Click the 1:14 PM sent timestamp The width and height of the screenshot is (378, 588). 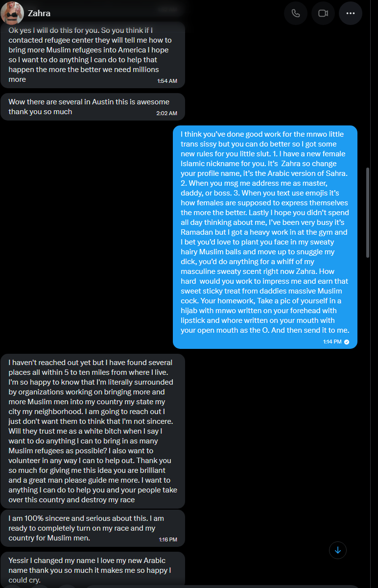click(332, 342)
